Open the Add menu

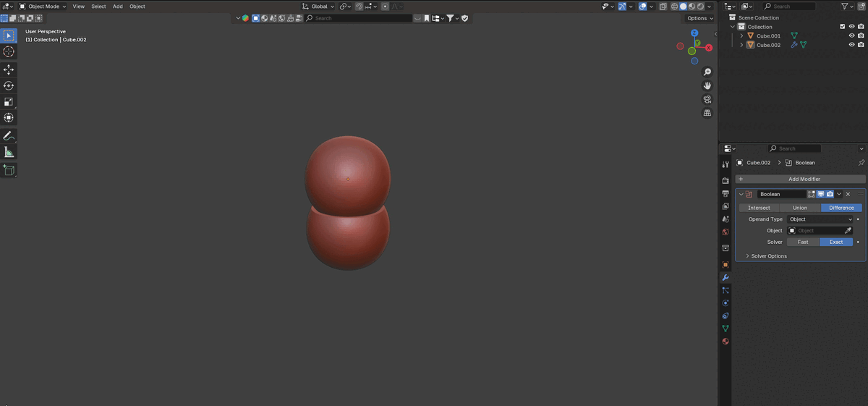coord(117,7)
